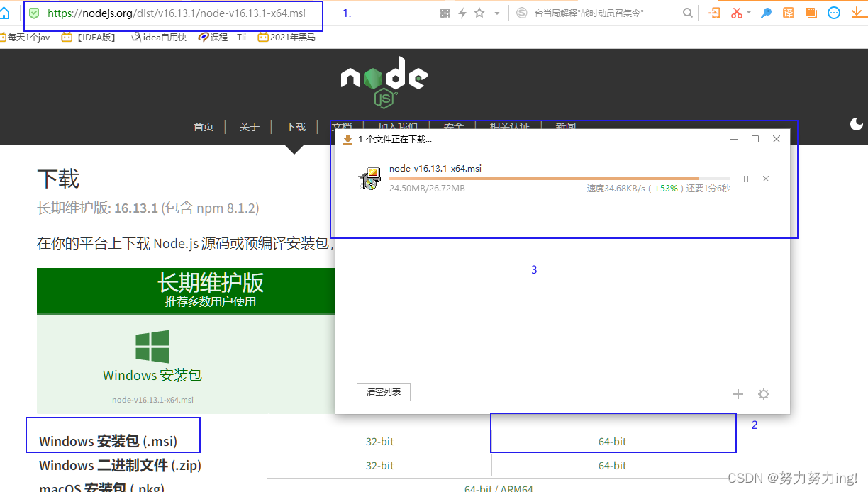Viewport: 868px width, 492px height.
Task: Open the browser translate tool
Action: [789, 13]
